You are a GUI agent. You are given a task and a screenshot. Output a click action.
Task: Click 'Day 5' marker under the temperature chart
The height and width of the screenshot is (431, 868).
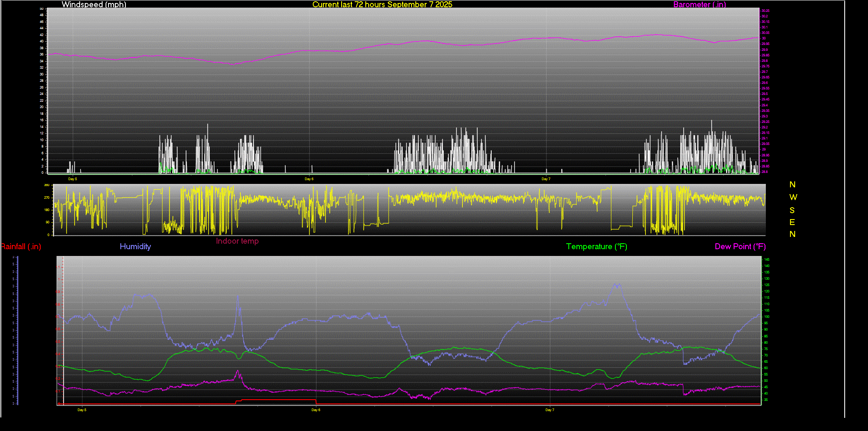pos(82,410)
